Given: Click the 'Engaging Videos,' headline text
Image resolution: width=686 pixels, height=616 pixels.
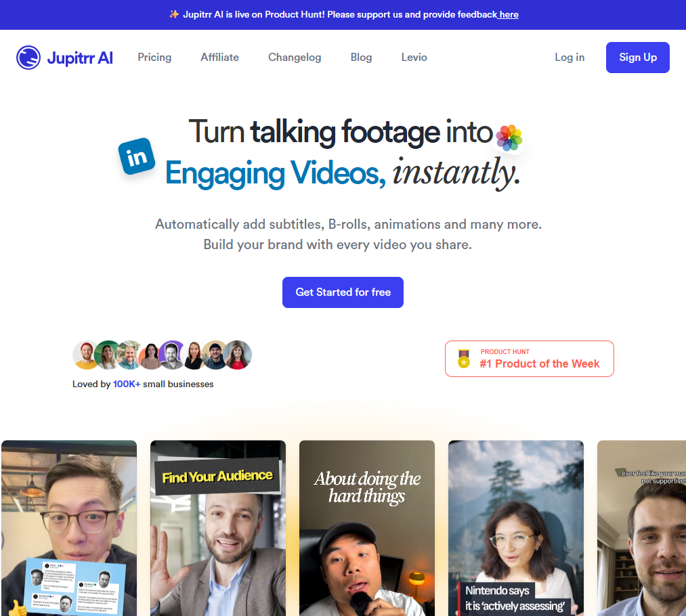Looking at the screenshot, I should point(275,173).
